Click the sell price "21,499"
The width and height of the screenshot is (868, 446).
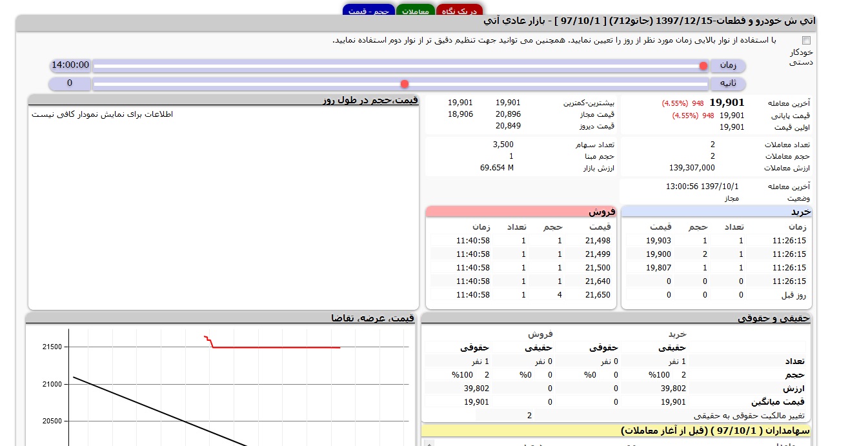pyautogui.click(x=598, y=254)
